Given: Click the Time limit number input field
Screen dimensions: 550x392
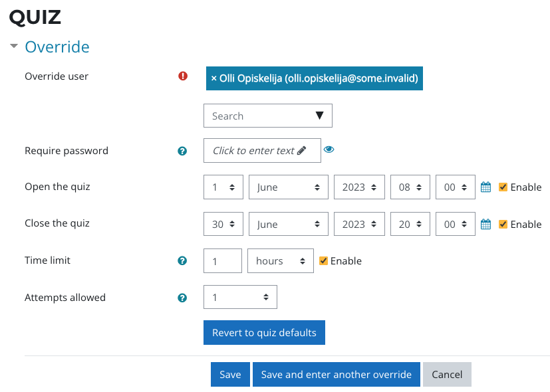Looking at the screenshot, I should point(222,261).
